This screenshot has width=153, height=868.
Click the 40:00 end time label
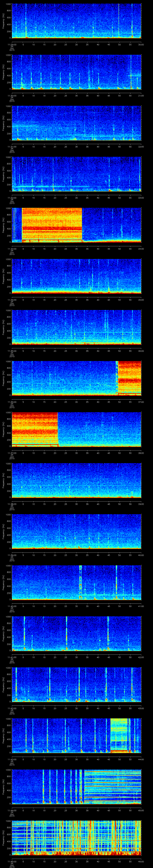[x=141, y=555]
